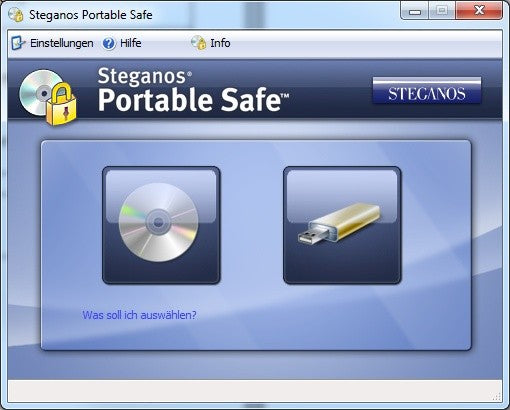This screenshot has height=410, width=510.
Task: Click the STEGANOS logo badge
Action: pyautogui.click(x=427, y=91)
